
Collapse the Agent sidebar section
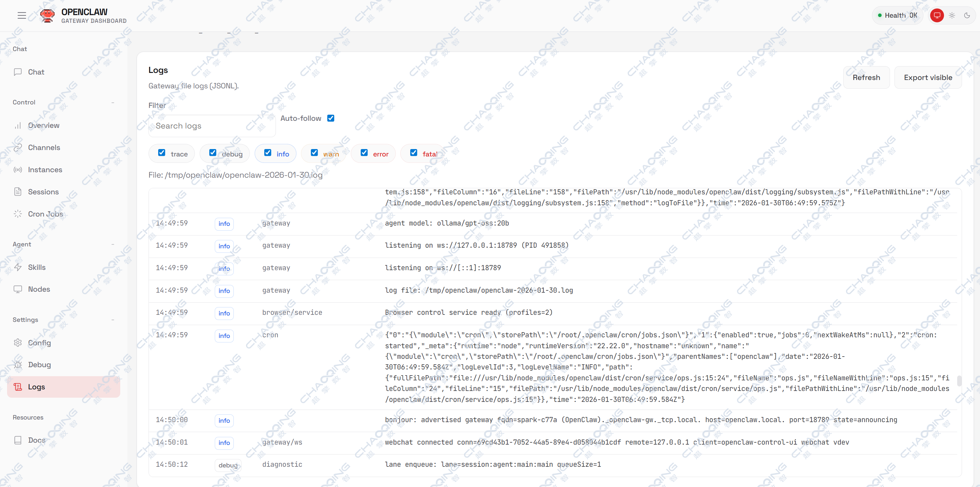point(113,244)
